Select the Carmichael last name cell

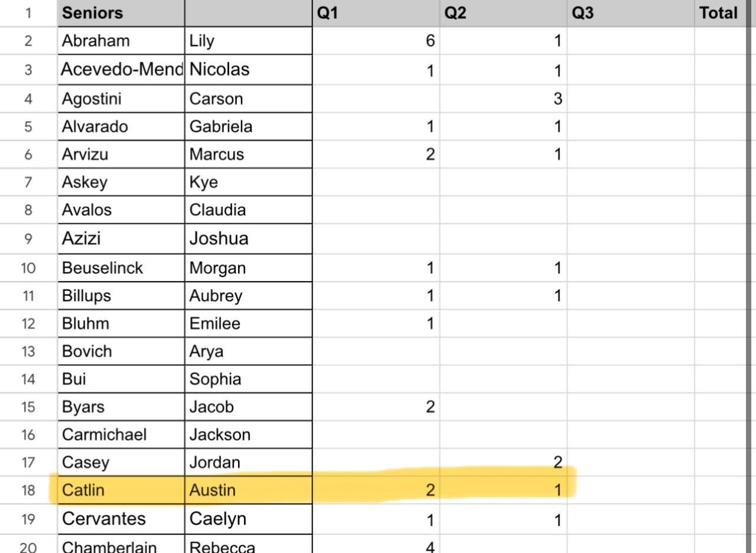[x=120, y=435]
